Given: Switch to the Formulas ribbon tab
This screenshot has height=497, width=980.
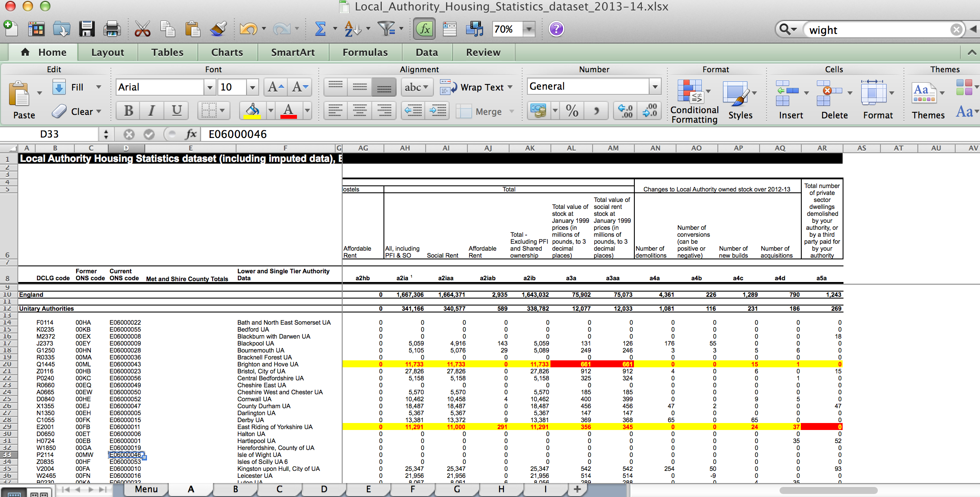Looking at the screenshot, I should click(365, 52).
